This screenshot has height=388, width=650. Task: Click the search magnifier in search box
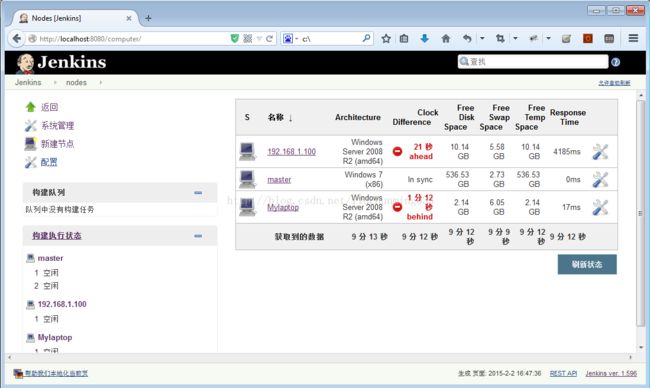point(366,38)
